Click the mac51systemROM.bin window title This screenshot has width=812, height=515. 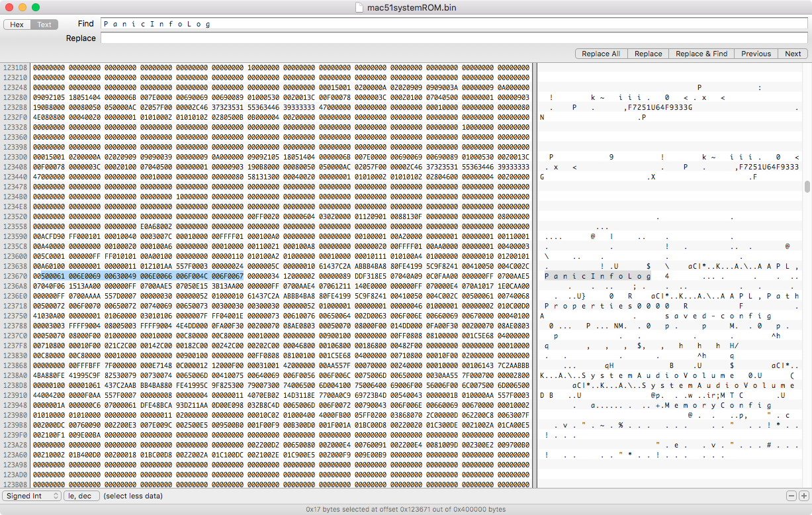point(410,7)
